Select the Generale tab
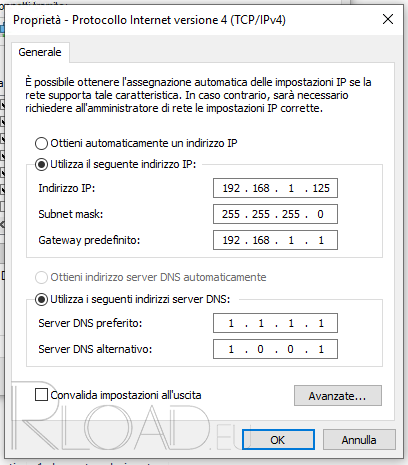 [40, 52]
